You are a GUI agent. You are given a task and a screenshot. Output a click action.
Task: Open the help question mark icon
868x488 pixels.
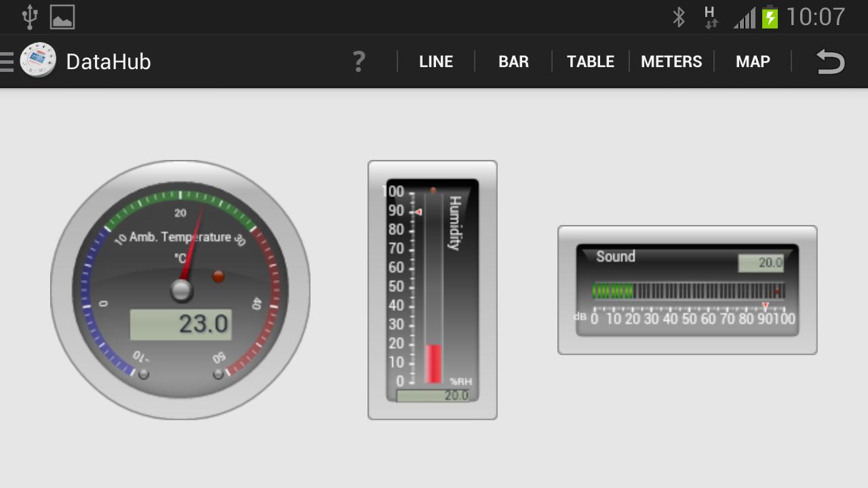point(359,62)
